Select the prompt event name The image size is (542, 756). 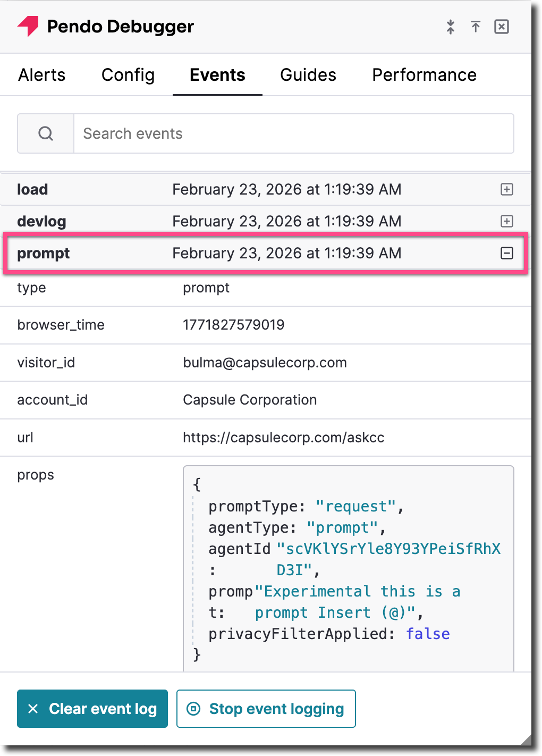pyautogui.click(x=44, y=254)
